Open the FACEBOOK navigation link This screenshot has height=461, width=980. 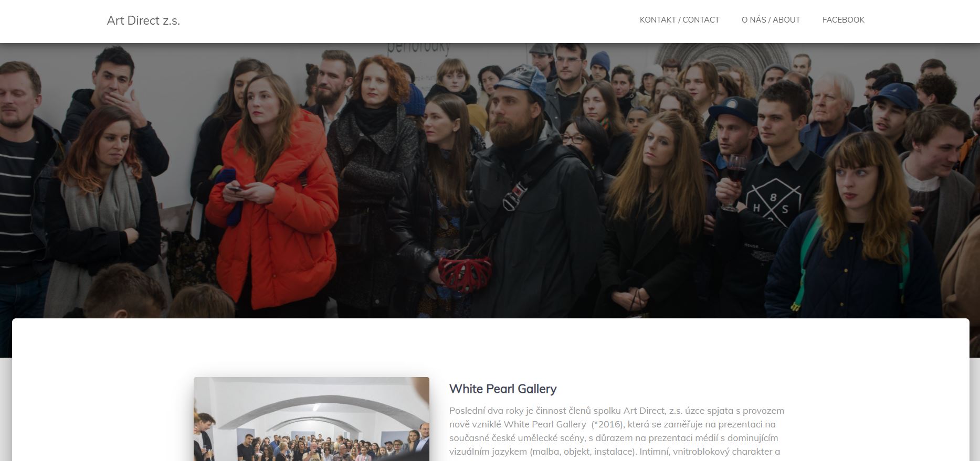(843, 20)
